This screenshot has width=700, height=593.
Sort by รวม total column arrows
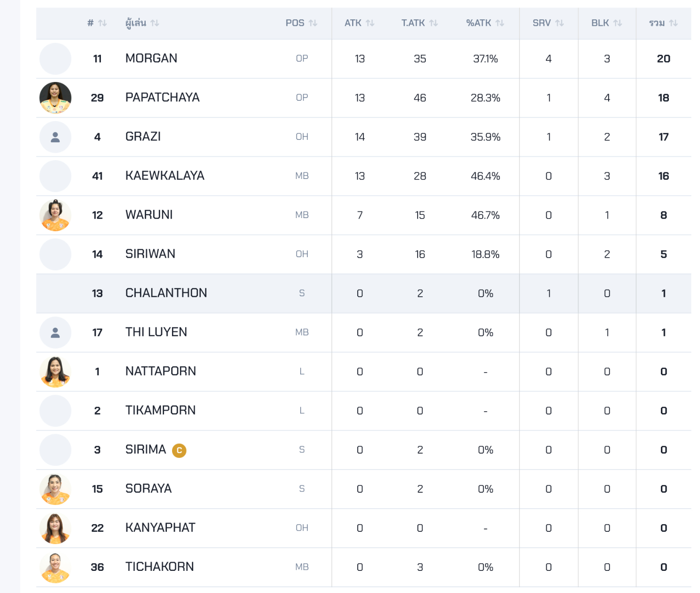tap(674, 23)
